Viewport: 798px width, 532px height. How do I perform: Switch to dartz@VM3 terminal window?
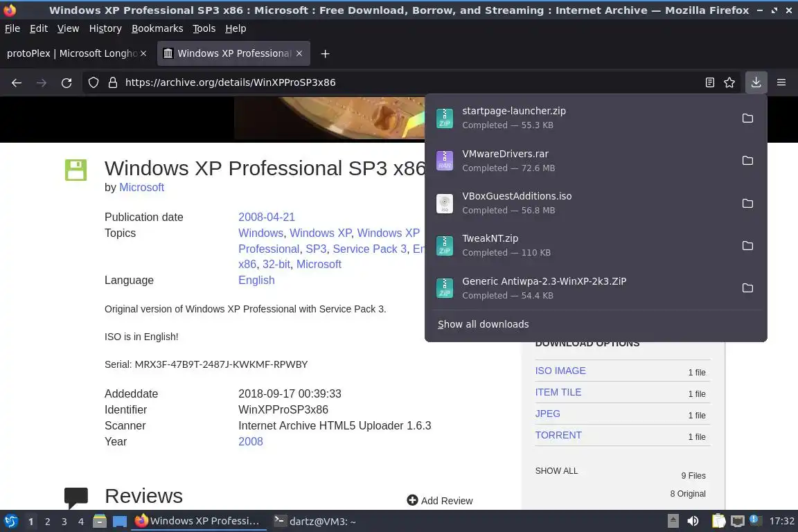pos(316,522)
